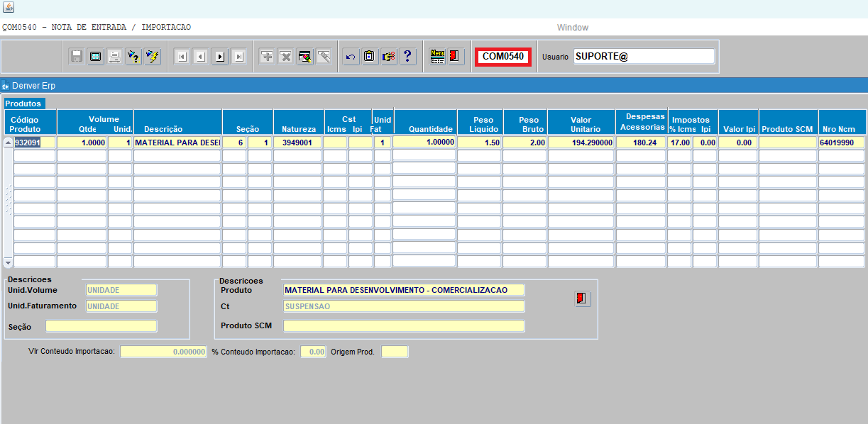
Task: Click Quantidade cell 1.00000
Action: (424, 143)
